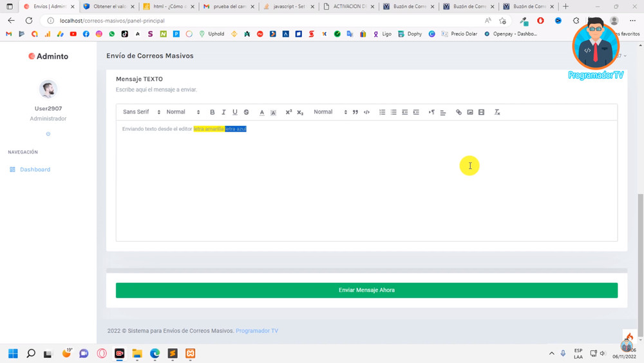
Task: Open the read aloud option
Action: (x=488, y=21)
